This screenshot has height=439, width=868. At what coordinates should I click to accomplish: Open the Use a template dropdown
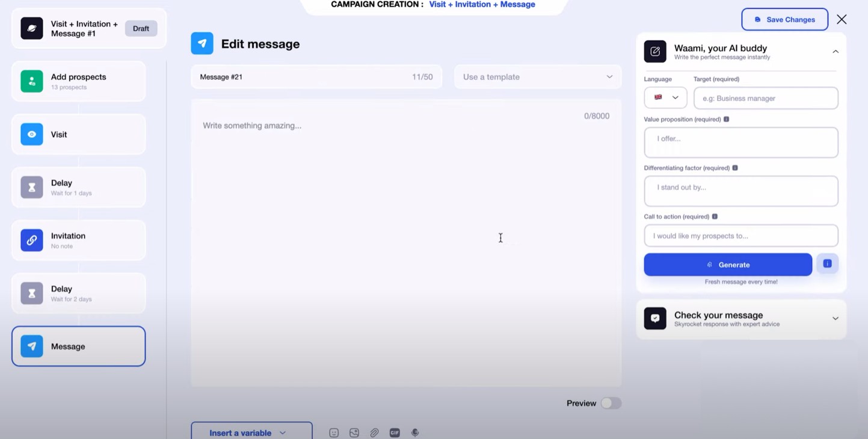[537, 76]
